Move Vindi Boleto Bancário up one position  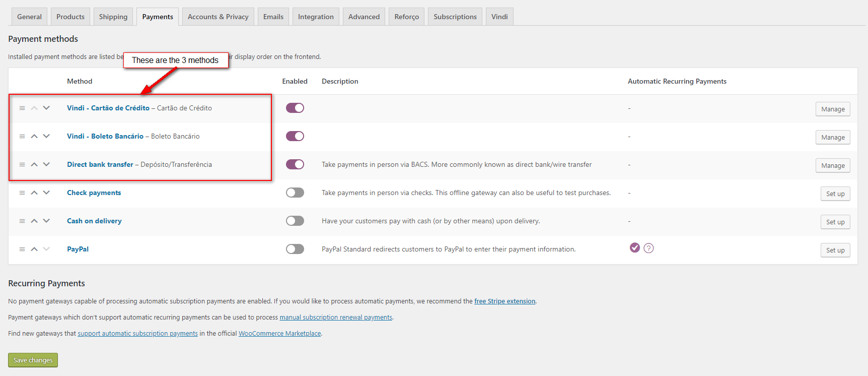(34, 136)
